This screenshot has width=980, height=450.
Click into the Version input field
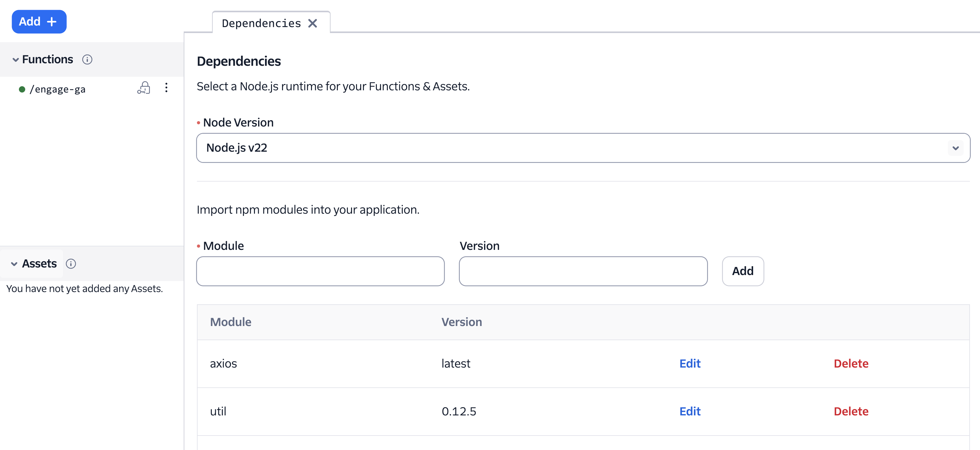pos(583,271)
